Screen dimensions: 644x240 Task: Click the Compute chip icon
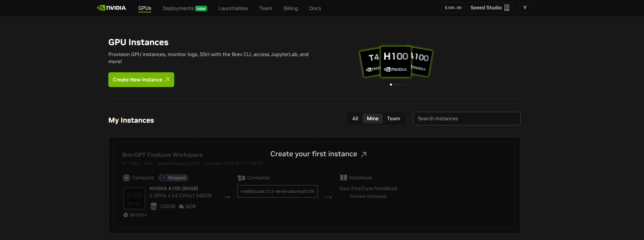126,178
